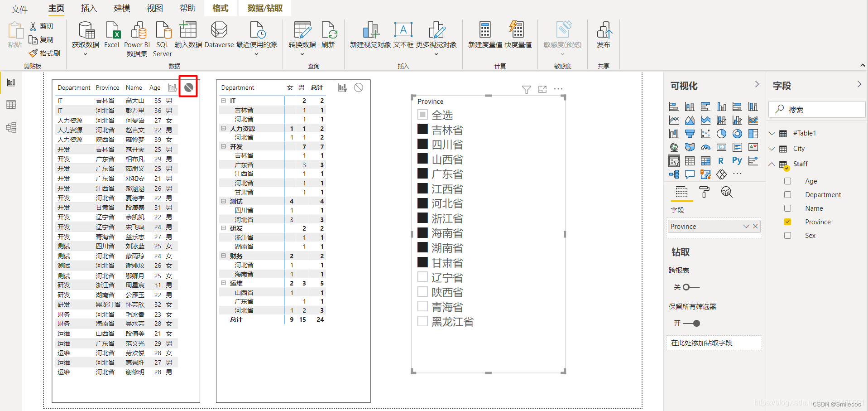The height and width of the screenshot is (411, 868).
Task: Tick the Department field checkbox
Action: click(x=787, y=195)
